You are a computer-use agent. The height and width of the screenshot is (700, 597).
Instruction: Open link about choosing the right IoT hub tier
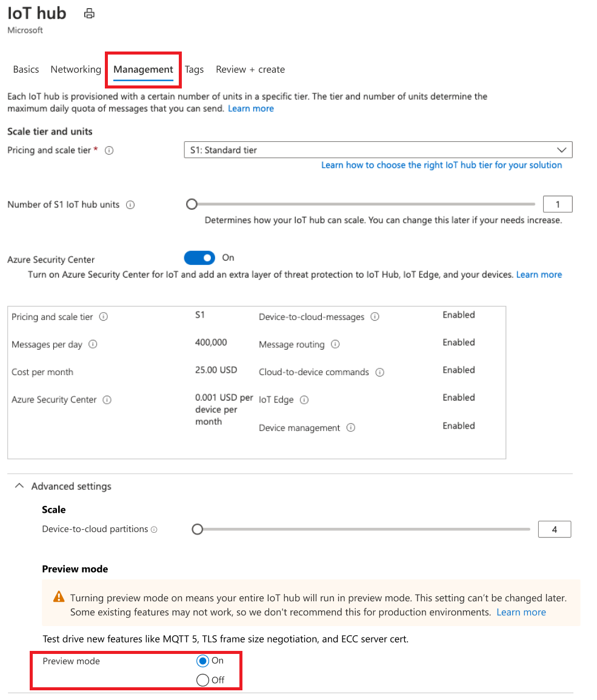pos(442,165)
